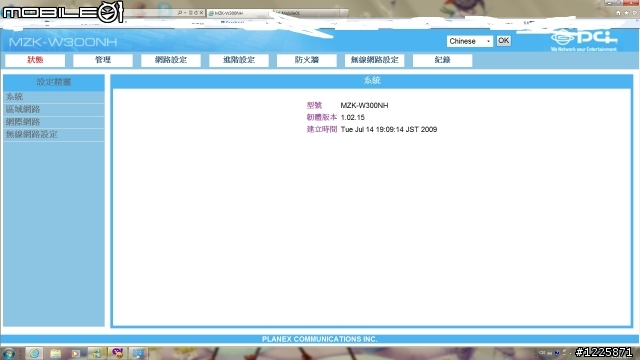The height and width of the screenshot is (360, 640).
Task: Open the network monitor taskbar icon
Action: 138,353
